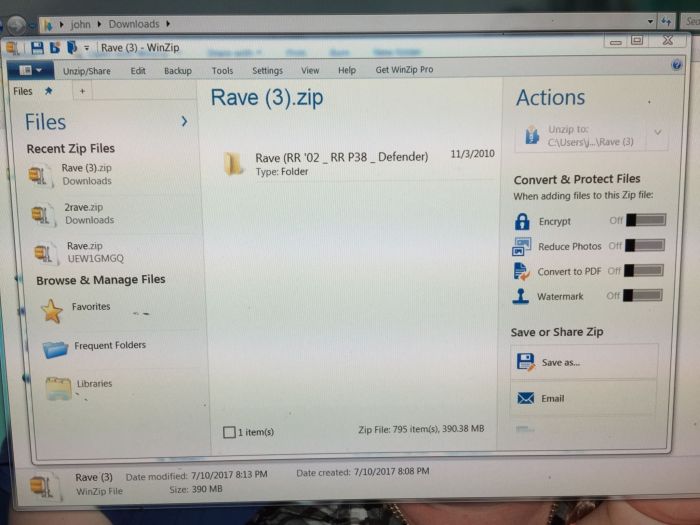Open the Help tab
Screen dimensions: 700x525
pos(347,70)
